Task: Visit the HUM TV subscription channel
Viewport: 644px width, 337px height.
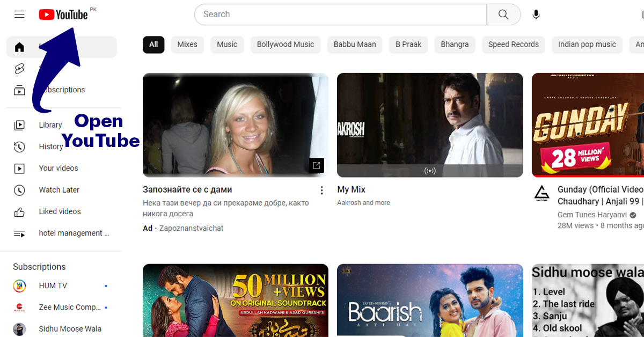Action: pyautogui.click(x=19, y=285)
